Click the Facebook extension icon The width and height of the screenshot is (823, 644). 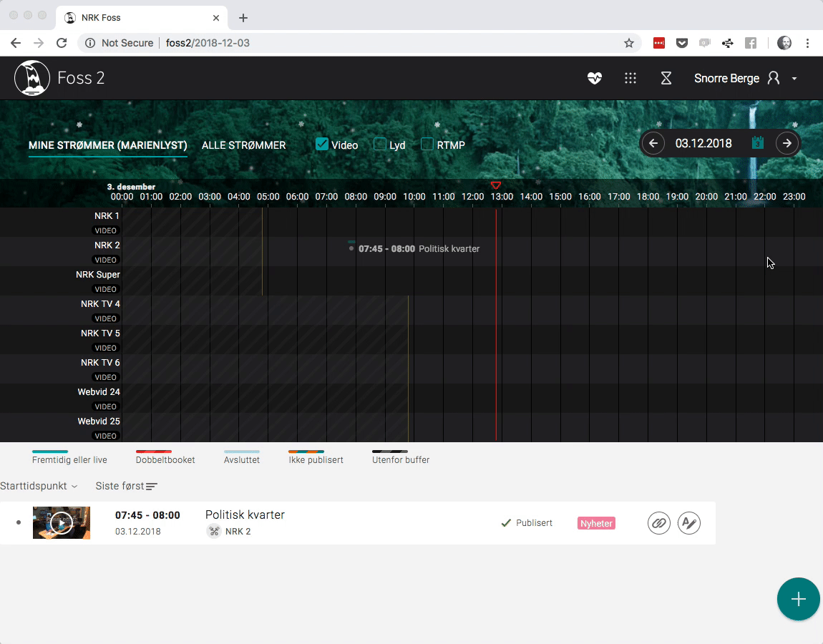751,43
